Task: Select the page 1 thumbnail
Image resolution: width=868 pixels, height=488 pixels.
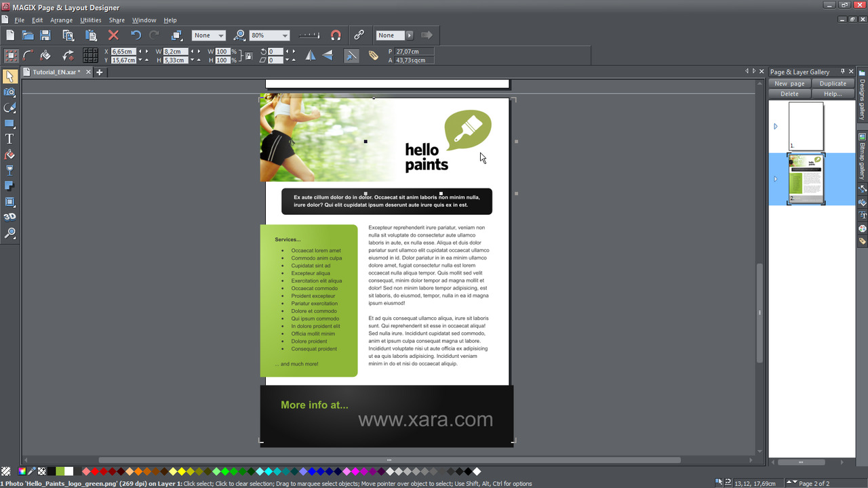Action: coord(806,126)
